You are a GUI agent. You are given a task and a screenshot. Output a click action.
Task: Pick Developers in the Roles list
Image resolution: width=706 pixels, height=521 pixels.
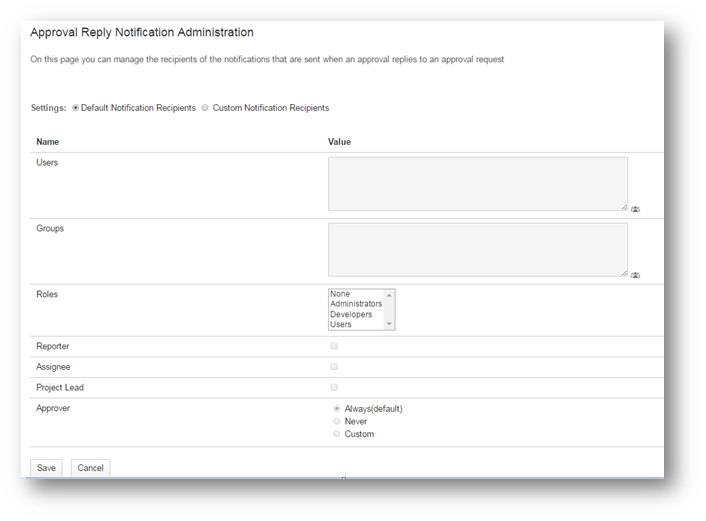click(x=351, y=314)
